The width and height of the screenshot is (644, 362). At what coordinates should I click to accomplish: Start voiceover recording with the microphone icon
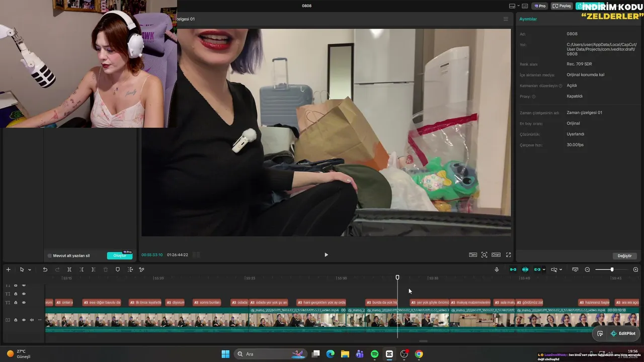[497, 269]
